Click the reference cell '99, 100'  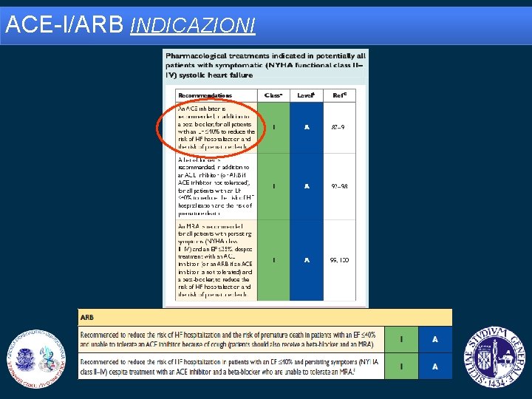pos(339,260)
